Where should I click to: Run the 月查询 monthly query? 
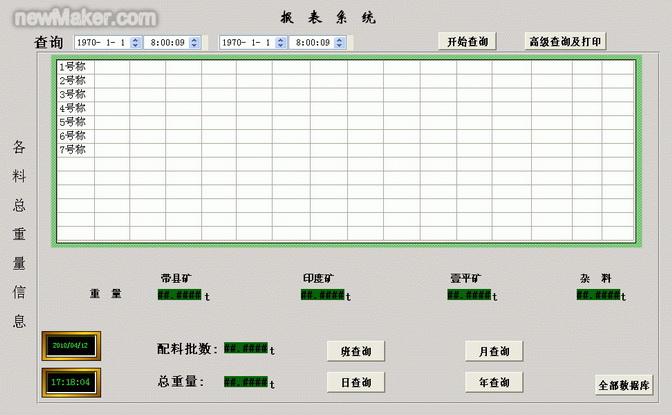click(x=494, y=351)
